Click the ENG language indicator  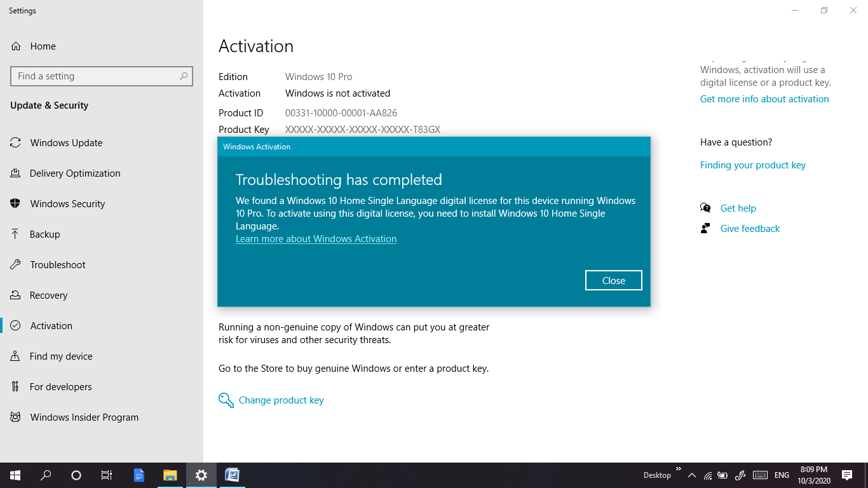coord(782,475)
